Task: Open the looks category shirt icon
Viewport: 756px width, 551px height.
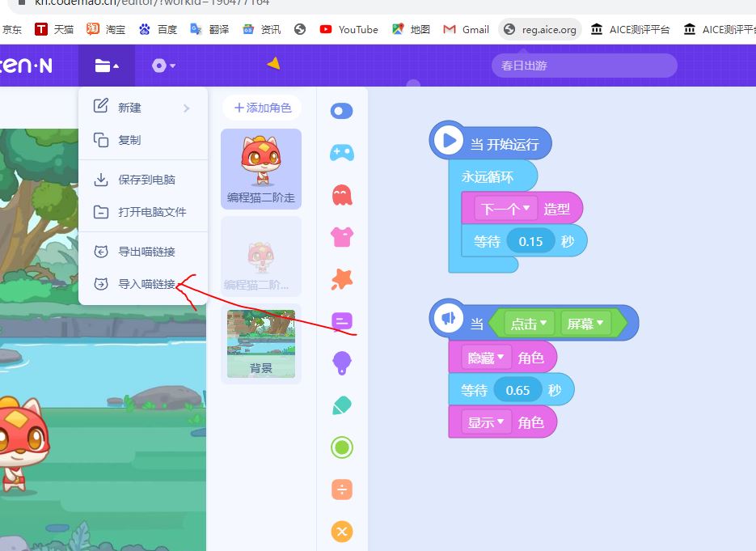Action: pos(342,237)
